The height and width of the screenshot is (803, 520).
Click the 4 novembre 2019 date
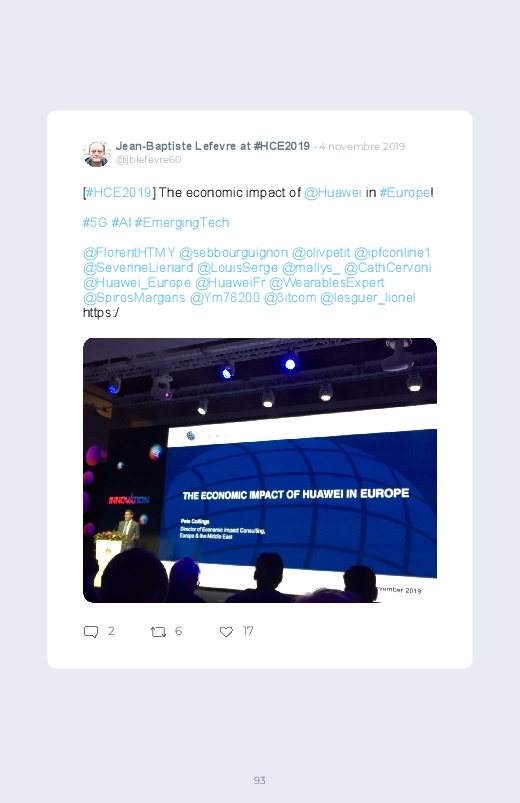(x=362, y=146)
